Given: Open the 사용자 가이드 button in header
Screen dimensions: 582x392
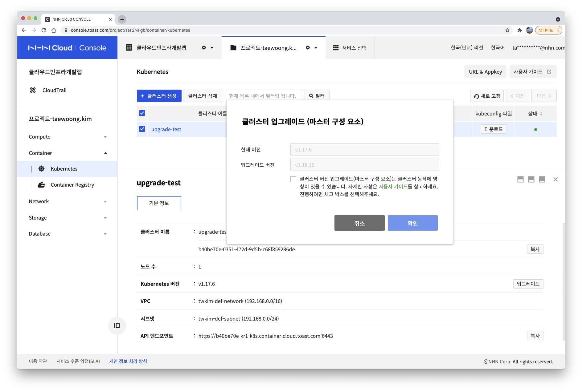Looking at the screenshot, I should point(533,72).
